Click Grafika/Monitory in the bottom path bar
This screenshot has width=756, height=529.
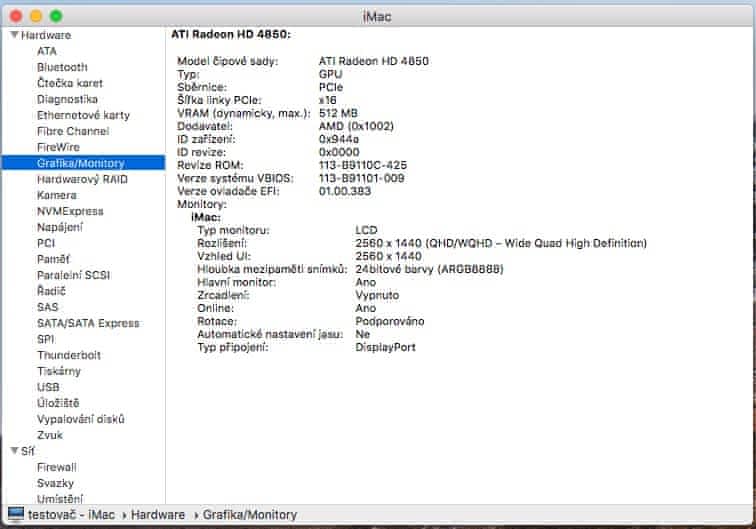point(250,514)
